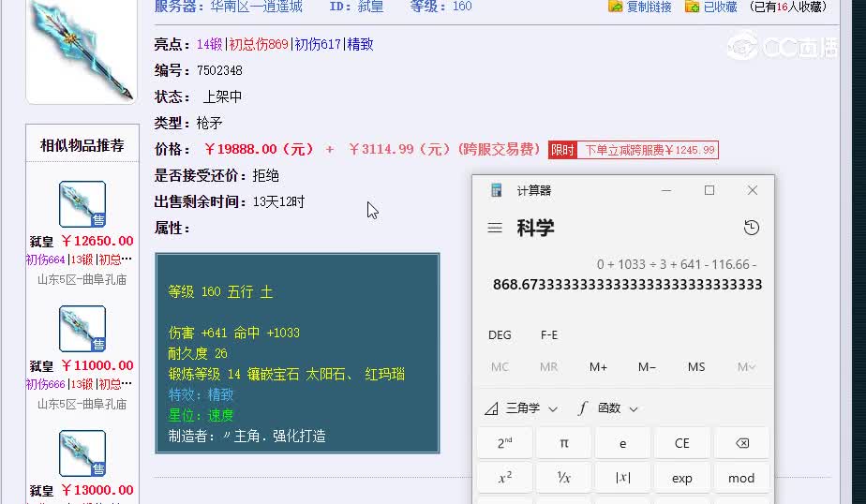
Task: Click the weapon item large image
Action: tap(82, 51)
